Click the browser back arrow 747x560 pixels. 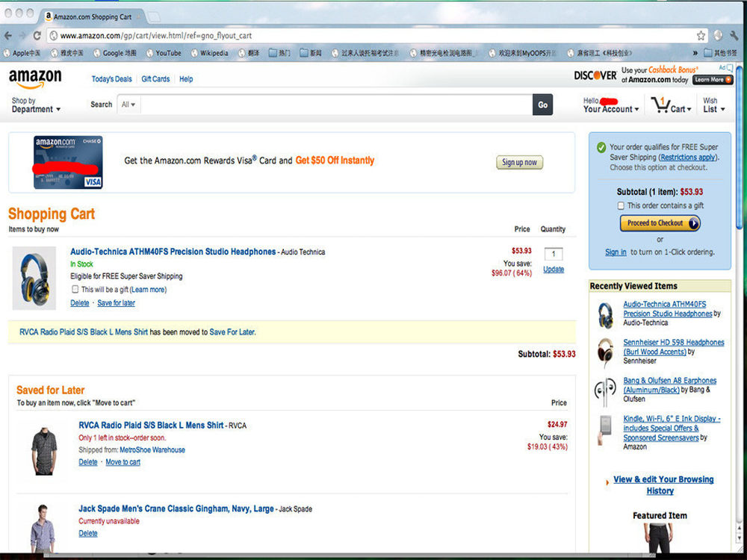8,36
